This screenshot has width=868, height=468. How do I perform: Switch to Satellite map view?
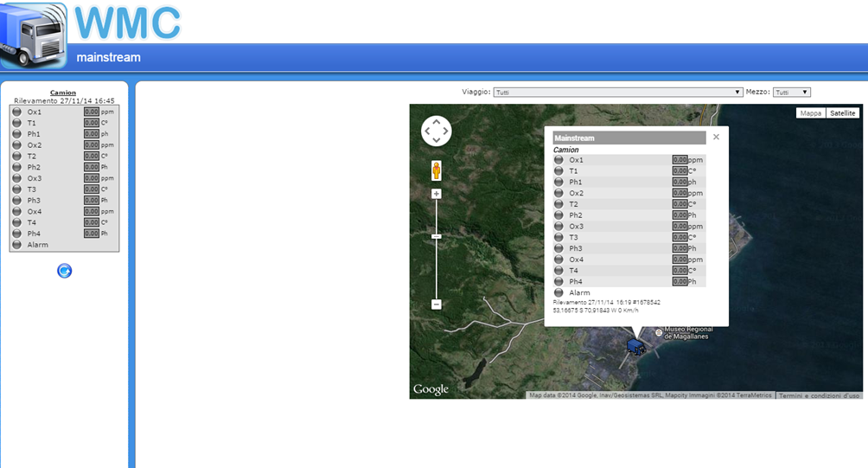[x=842, y=113]
